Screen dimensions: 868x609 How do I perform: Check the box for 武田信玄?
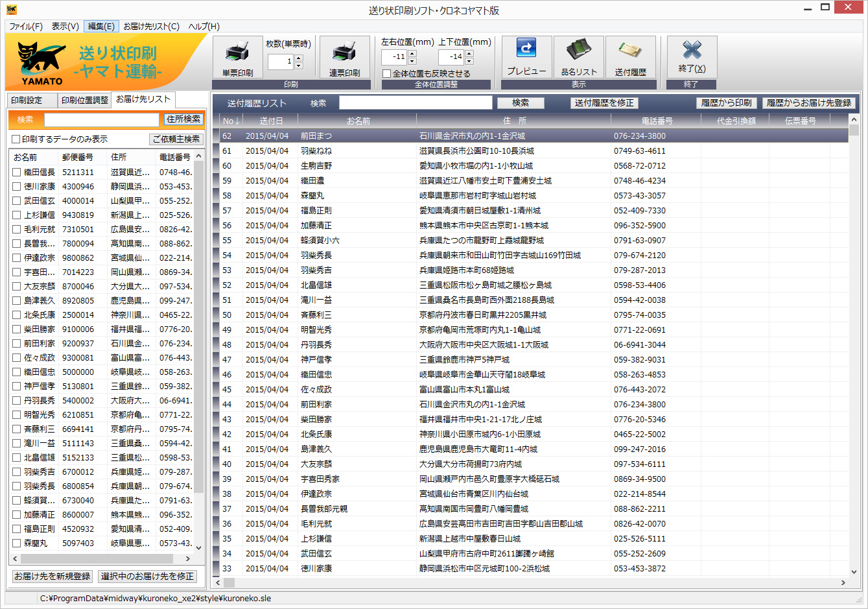[16, 201]
